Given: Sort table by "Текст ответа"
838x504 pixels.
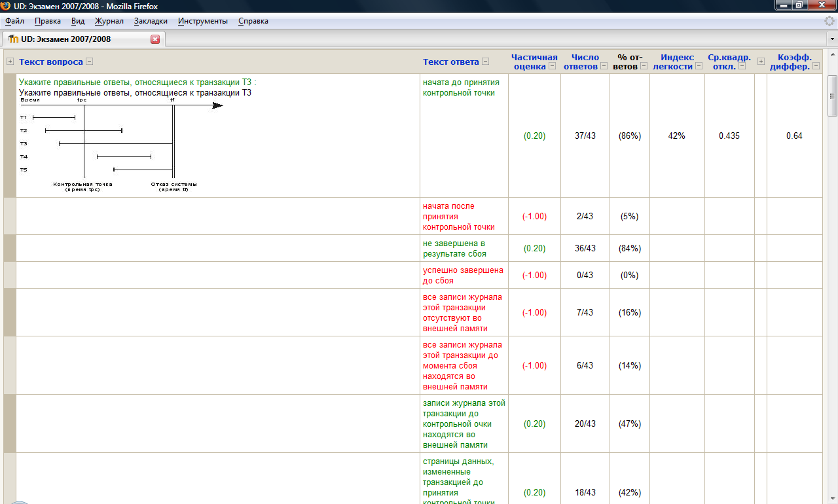Looking at the screenshot, I should click(x=451, y=62).
